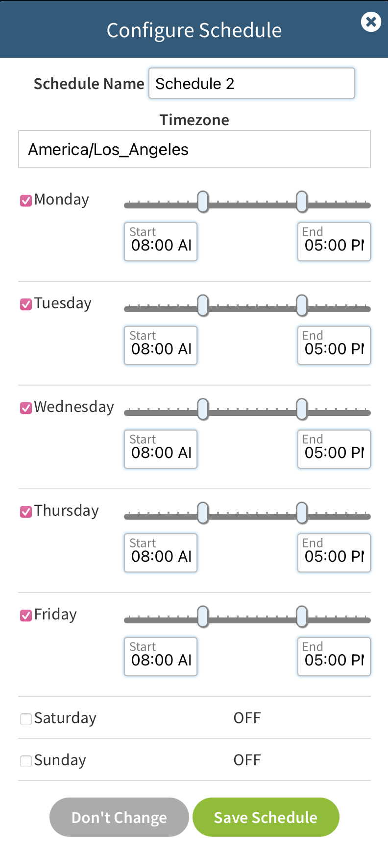
Task: Select Wednesday's Start time box
Action: tap(161, 449)
